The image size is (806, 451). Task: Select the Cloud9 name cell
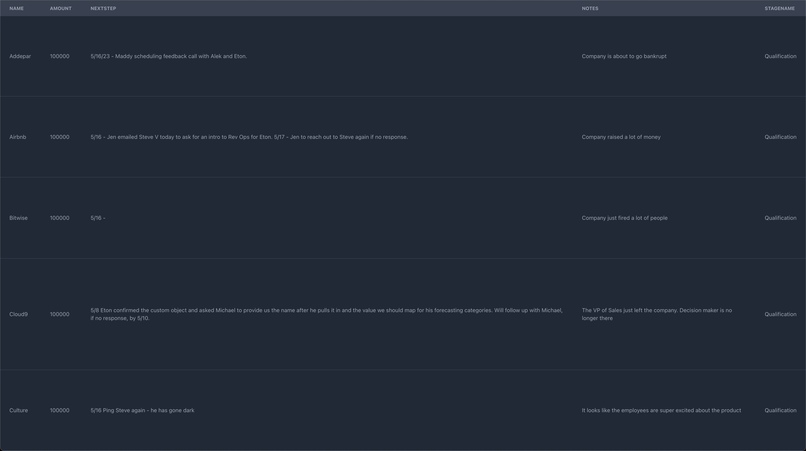click(19, 314)
